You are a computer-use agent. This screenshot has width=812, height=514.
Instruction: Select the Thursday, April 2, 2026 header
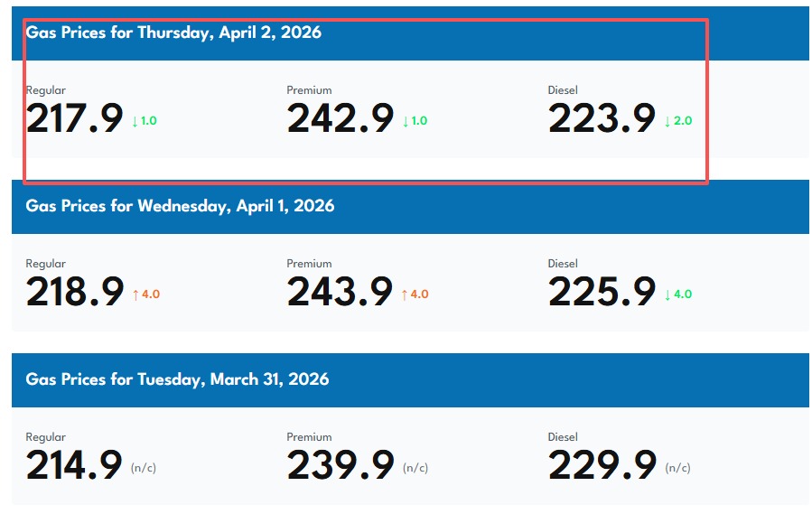173,33
